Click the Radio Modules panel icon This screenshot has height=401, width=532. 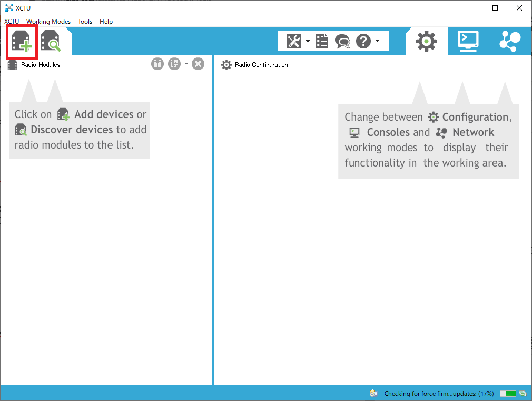pos(13,65)
